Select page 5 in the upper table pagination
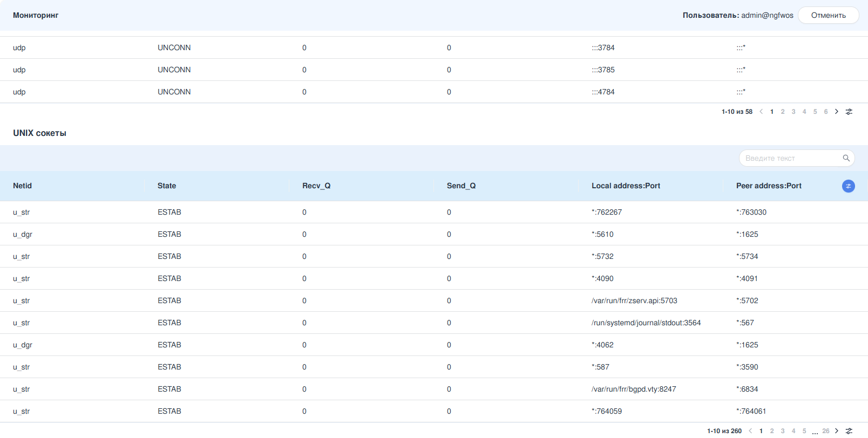 coord(815,112)
